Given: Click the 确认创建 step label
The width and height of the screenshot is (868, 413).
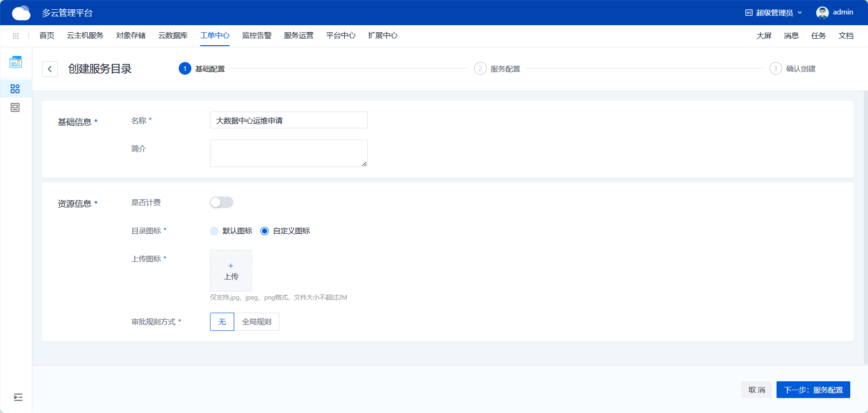Looking at the screenshot, I should click(801, 69).
